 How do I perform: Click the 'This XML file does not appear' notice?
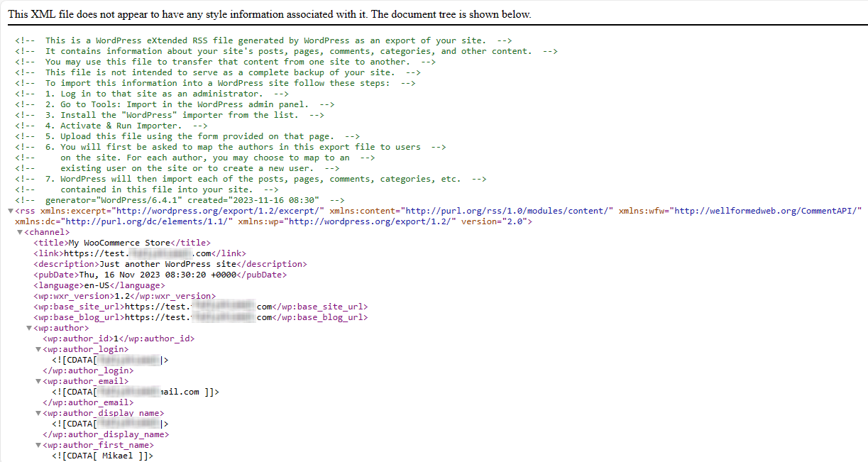pos(270,14)
